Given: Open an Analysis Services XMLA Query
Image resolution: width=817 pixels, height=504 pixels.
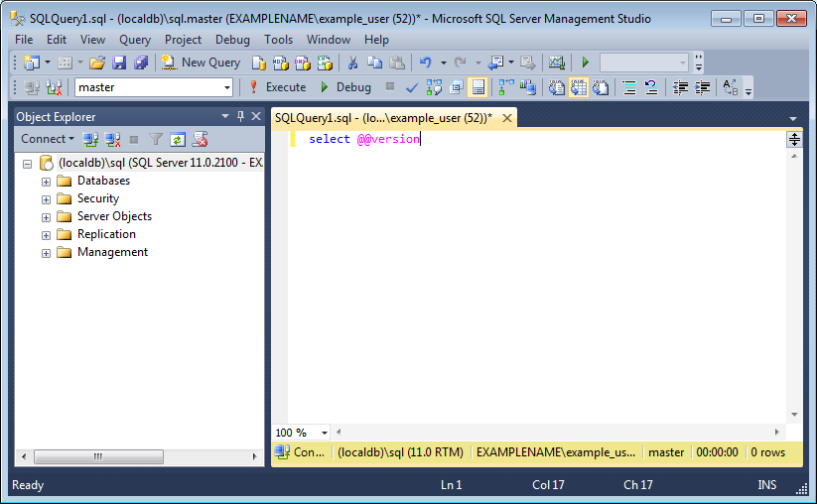Looking at the screenshot, I should (325, 63).
